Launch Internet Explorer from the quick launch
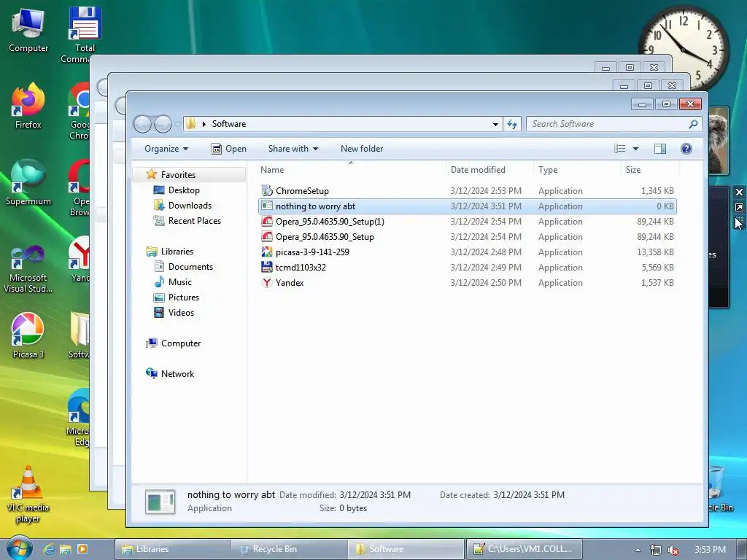 click(x=49, y=549)
